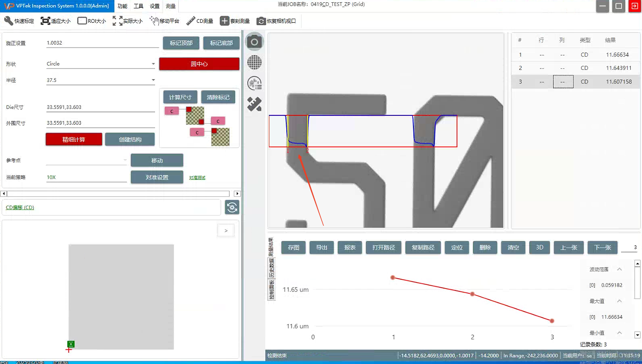The height and width of the screenshot is (364, 642).
Task: Open 对准设置 alignment settings
Action: pos(157,177)
